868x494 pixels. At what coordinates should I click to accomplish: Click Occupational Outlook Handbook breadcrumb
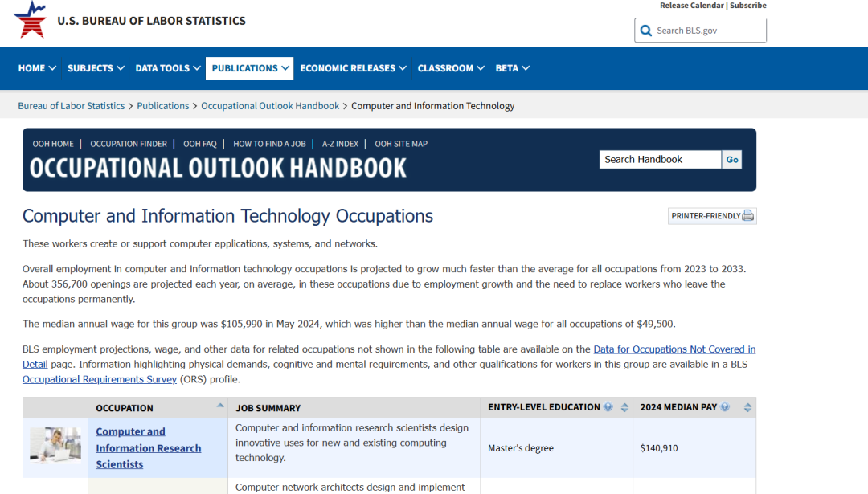click(x=270, y=106)
